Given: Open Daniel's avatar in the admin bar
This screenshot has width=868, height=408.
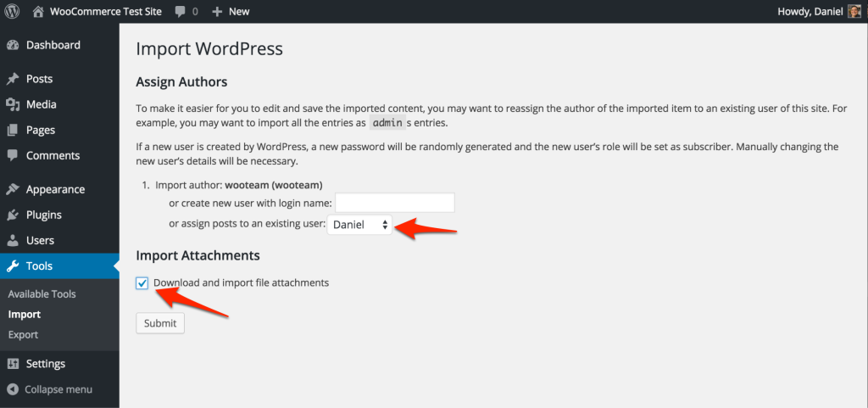Looking at the screenshot, I should click(x=854, y=11).
